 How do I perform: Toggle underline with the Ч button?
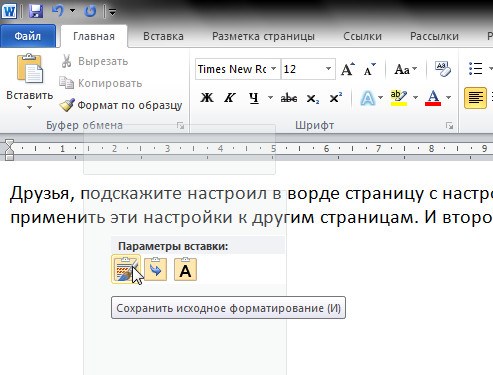[x=254, y=98]
